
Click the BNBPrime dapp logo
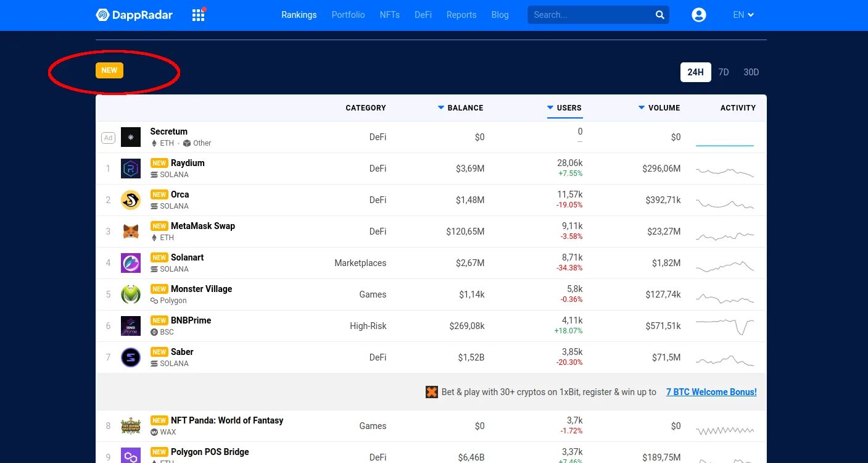point(131,326)
